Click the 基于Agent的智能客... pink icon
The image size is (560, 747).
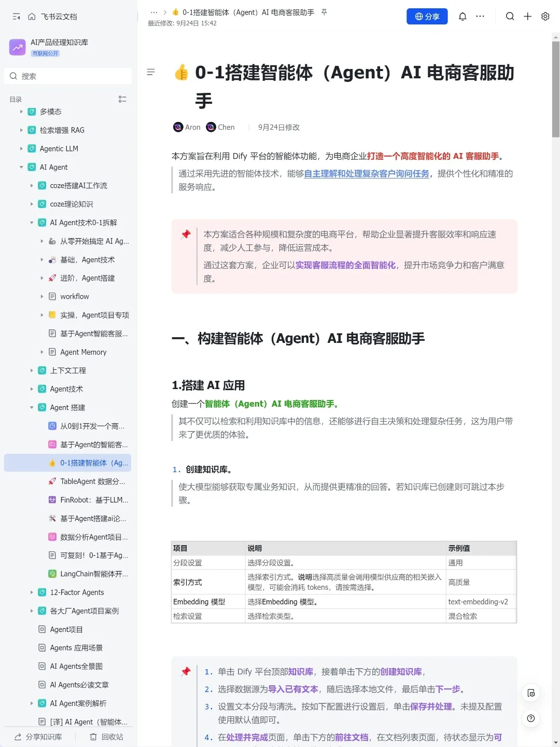click(52, 445)
